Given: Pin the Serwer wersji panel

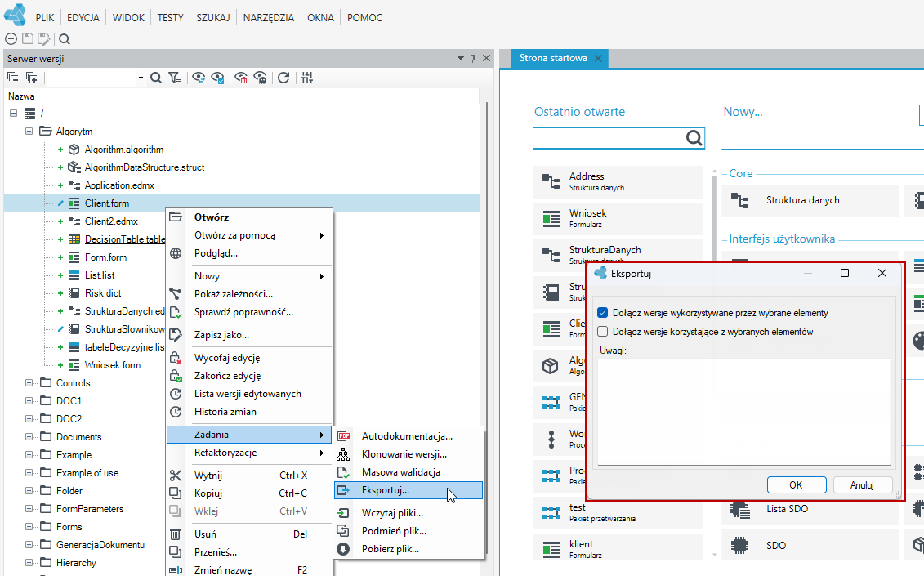Looking at the screenshot, I should click(x=472, y=58).
